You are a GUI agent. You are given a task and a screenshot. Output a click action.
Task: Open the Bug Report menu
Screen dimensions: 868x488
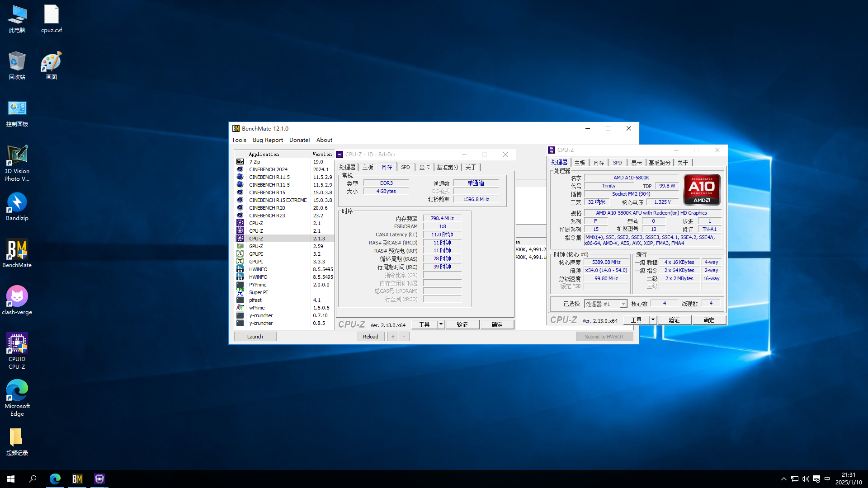(268, 140)
